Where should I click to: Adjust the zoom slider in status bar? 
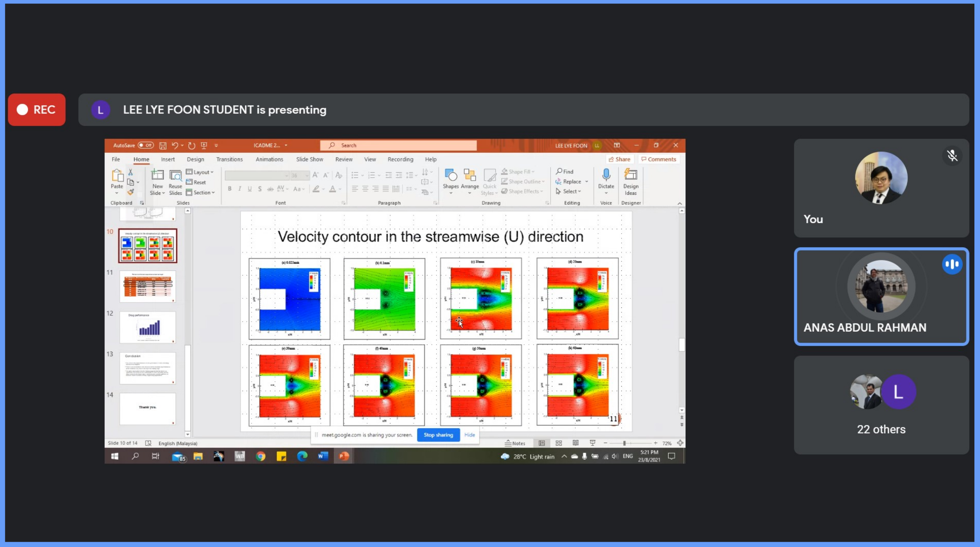624,443
